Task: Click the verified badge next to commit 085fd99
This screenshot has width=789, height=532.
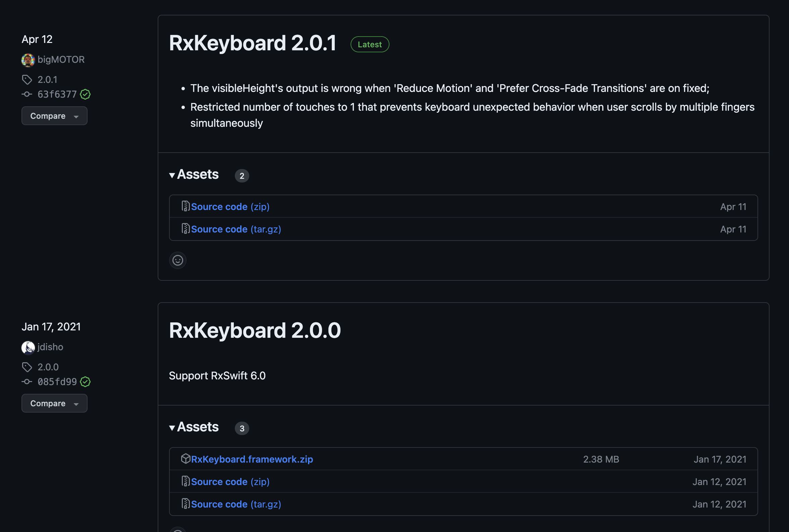Action: coord(85,382)
